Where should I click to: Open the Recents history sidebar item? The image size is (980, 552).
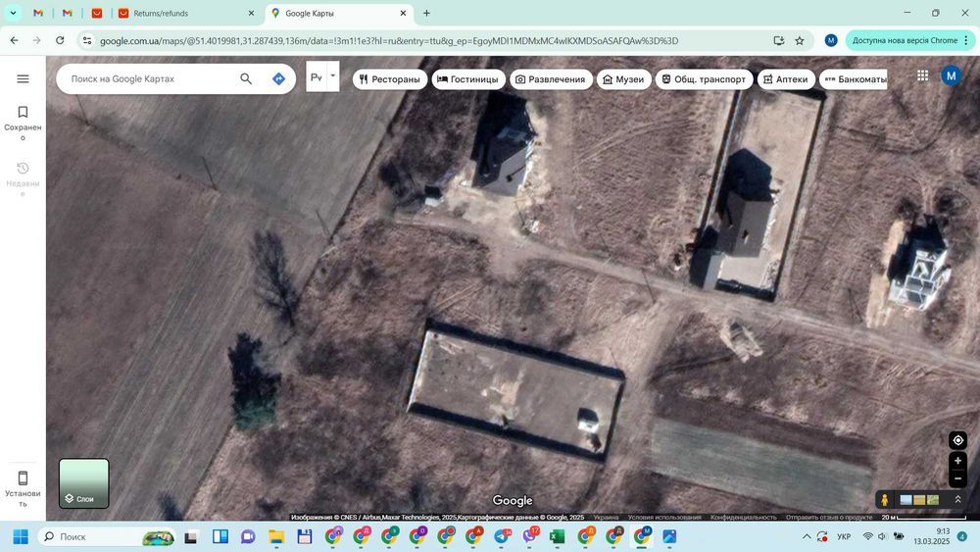(x=24, y=178)
